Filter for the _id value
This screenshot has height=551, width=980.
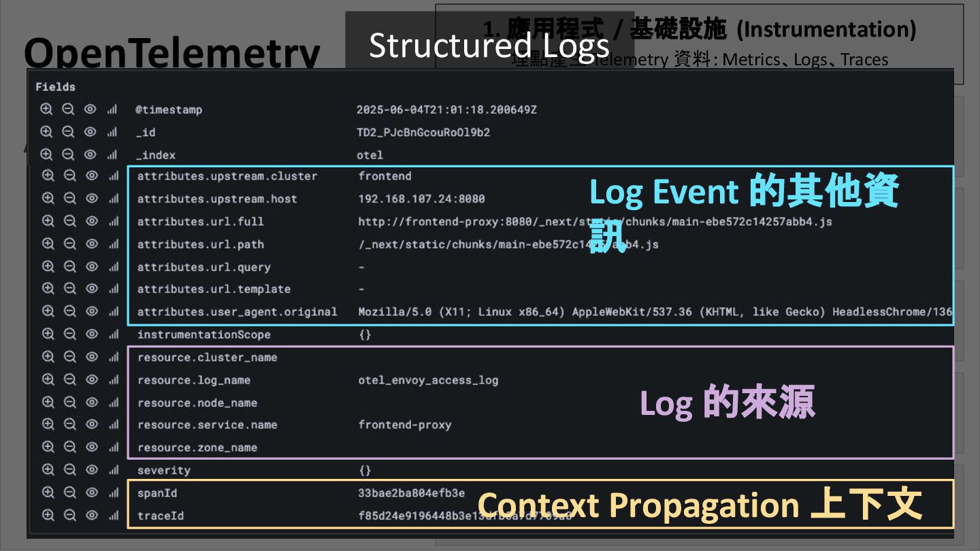pos(46,132)
